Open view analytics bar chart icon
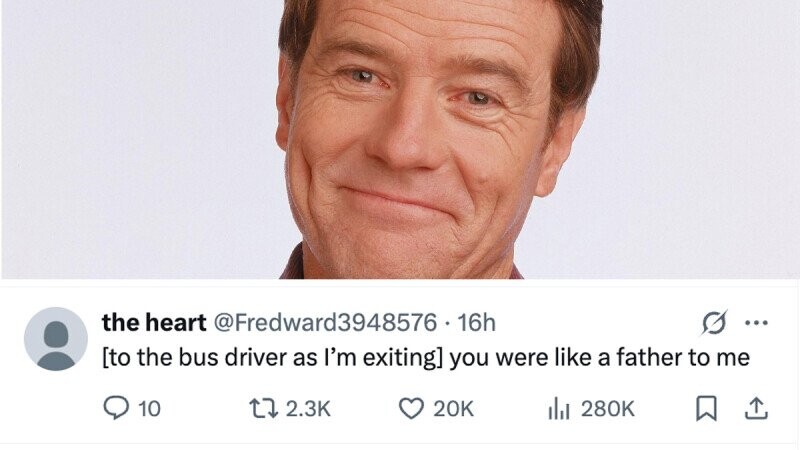This screenshot has width=800, height=450. [x=559, y=409]
